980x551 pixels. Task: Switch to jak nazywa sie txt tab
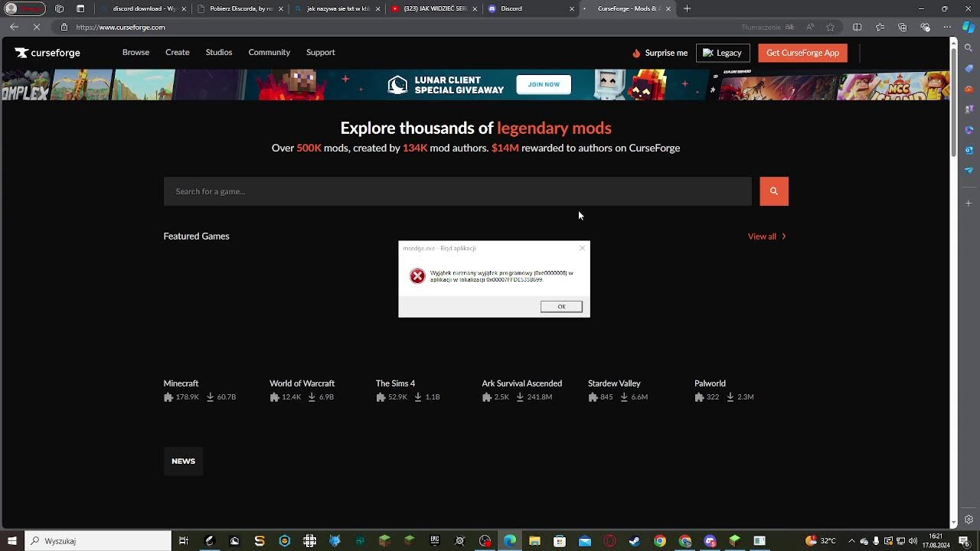coord(337,8)
